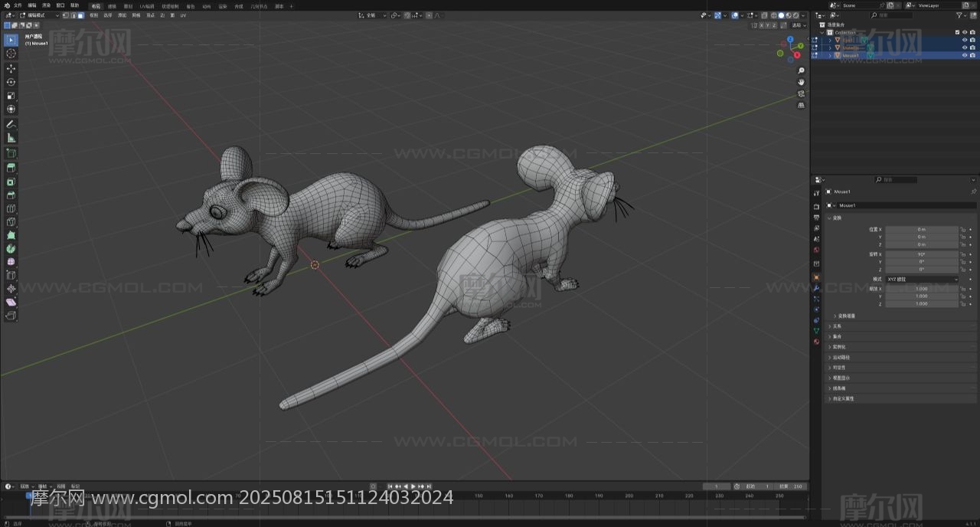Select the Extrude Region tool

[x=11, y=167]
